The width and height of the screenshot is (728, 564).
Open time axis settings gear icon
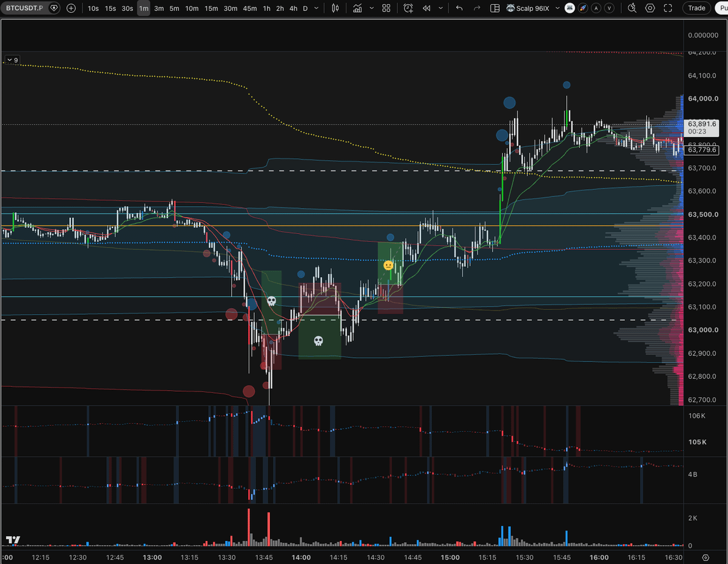[706, 557]
